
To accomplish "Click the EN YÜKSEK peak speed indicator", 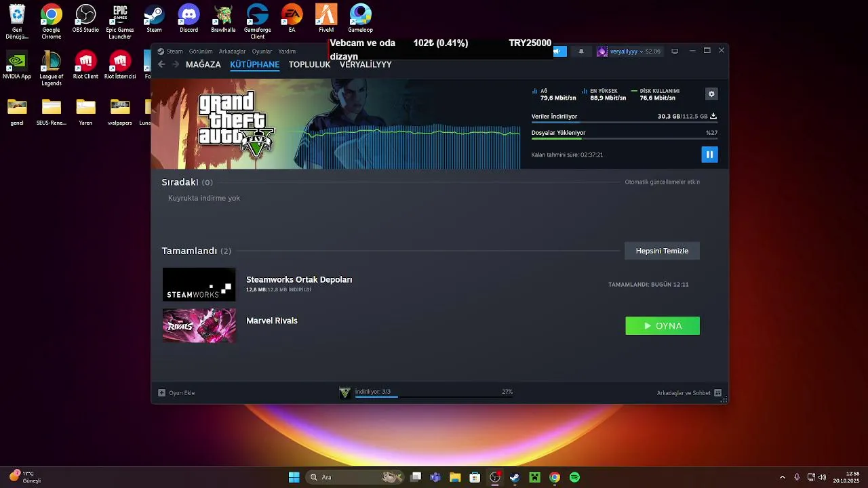I will coord(604,94).
